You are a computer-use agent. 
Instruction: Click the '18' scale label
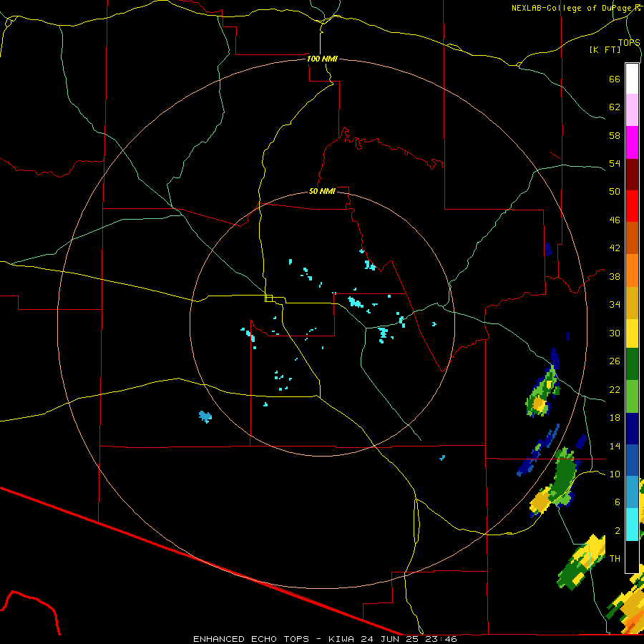[615, 418]
